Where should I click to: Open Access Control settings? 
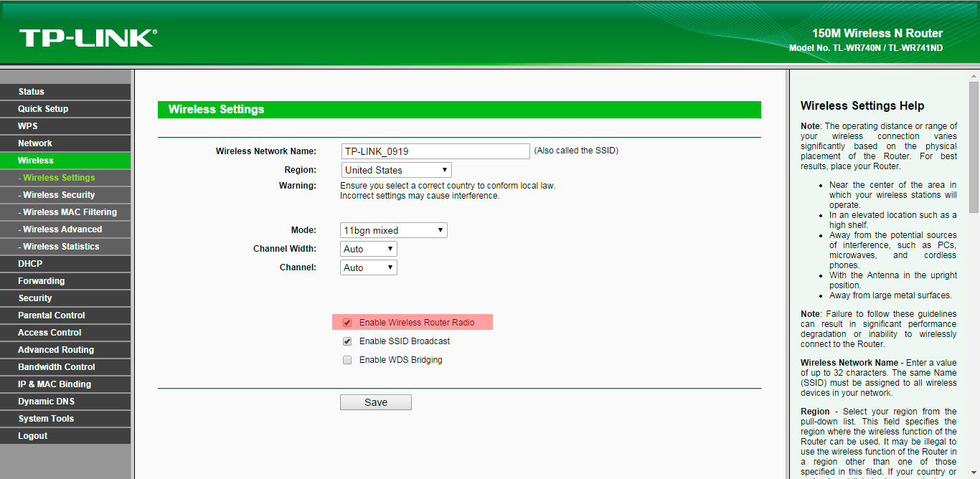65,333
